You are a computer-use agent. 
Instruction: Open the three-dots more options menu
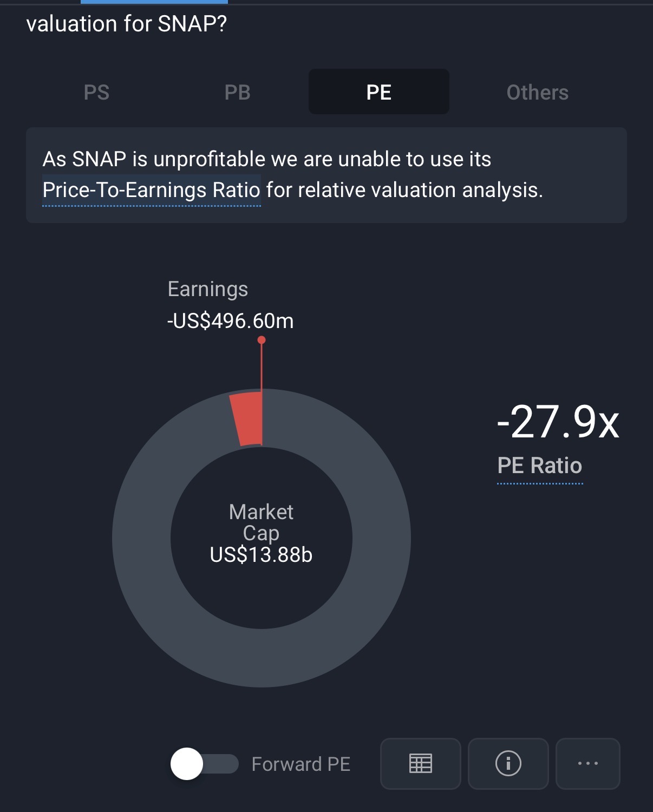[587, 763]
